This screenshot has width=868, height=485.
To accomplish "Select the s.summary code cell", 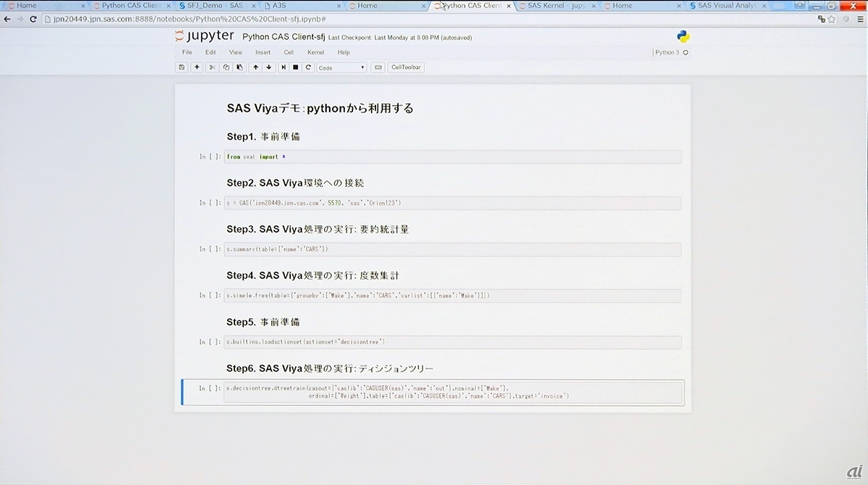I will 452,249.
